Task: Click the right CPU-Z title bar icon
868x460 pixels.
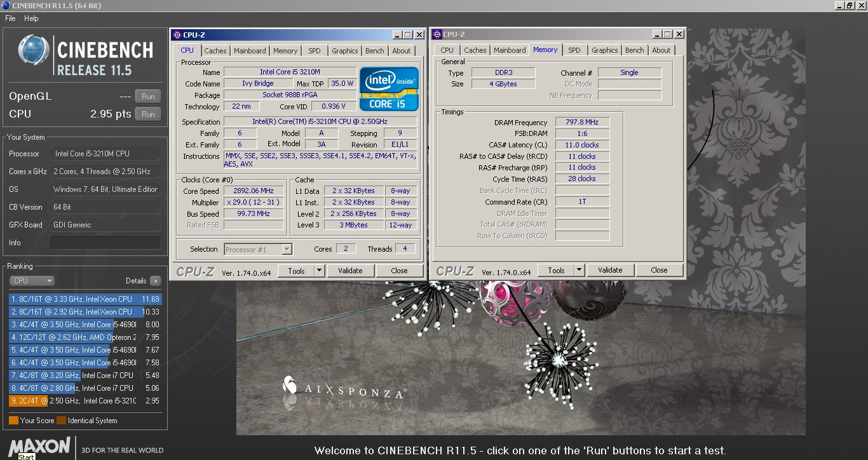Action: 437,34
